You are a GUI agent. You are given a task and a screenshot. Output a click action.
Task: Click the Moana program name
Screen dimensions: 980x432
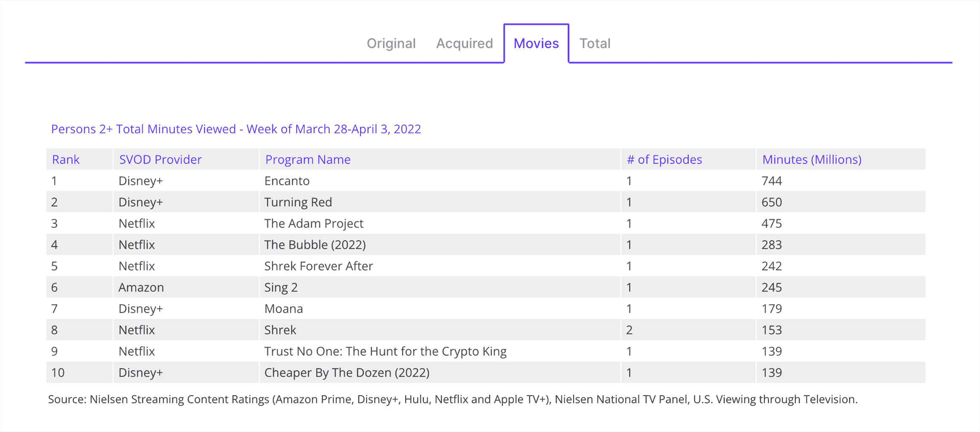point(284,309)
